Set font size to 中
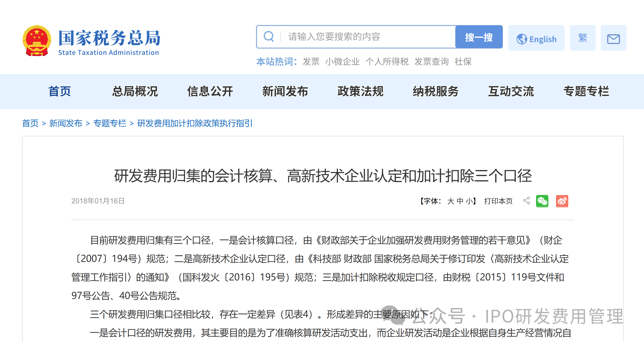 460,201
